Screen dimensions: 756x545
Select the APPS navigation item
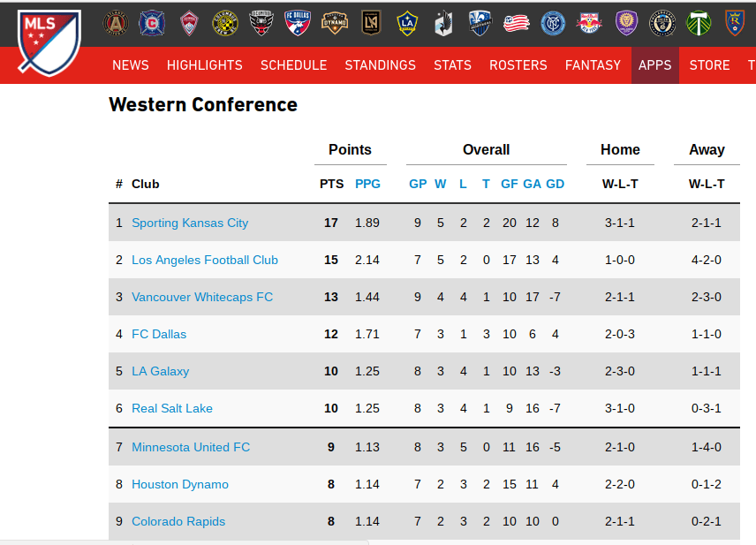[654, 65]
